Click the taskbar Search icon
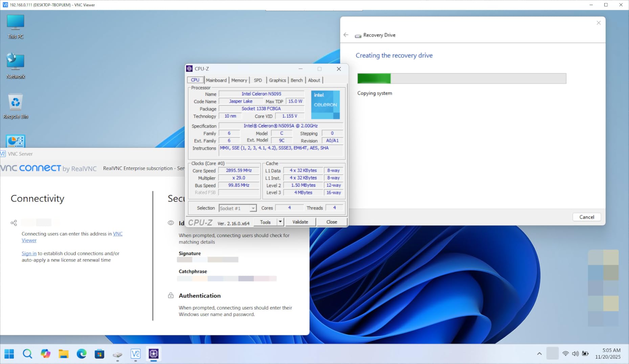Screen dimensions: 629x364 click(27, 354)
